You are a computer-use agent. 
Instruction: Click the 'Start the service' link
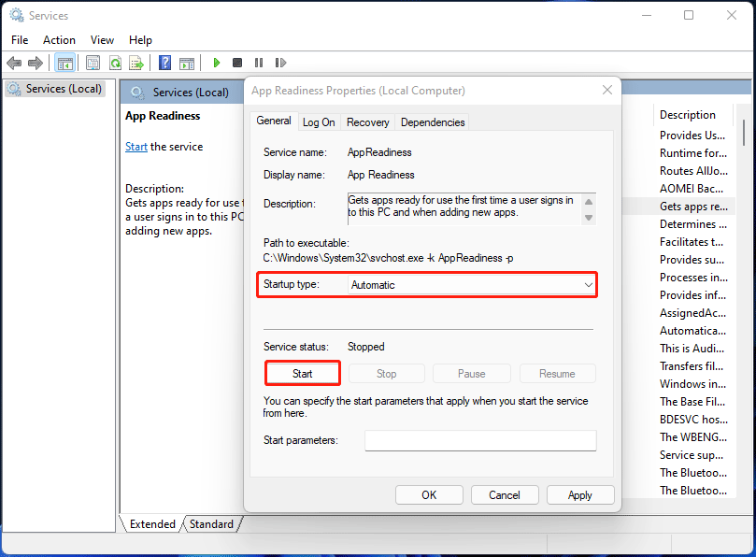[136, 146]
